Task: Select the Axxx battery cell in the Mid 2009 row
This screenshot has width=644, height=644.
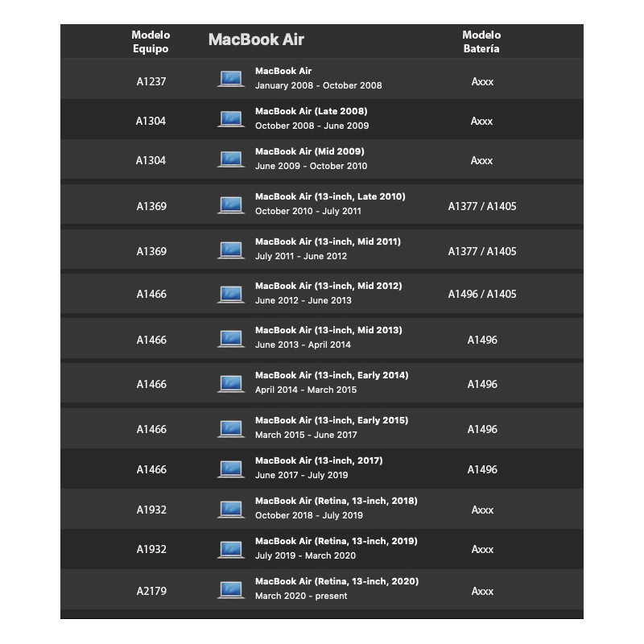Action: point(481,160)
